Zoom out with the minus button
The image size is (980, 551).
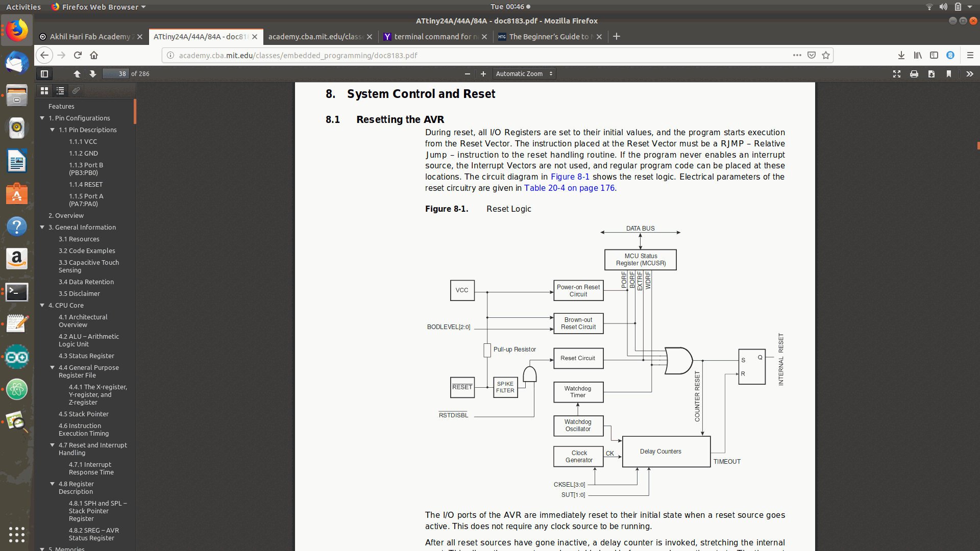(467, 74)
